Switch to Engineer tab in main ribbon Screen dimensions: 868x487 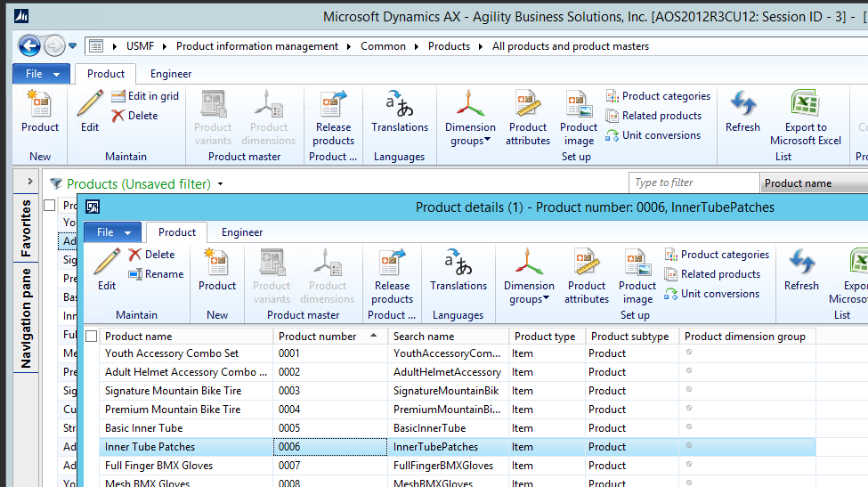click(x=171, y=74)
